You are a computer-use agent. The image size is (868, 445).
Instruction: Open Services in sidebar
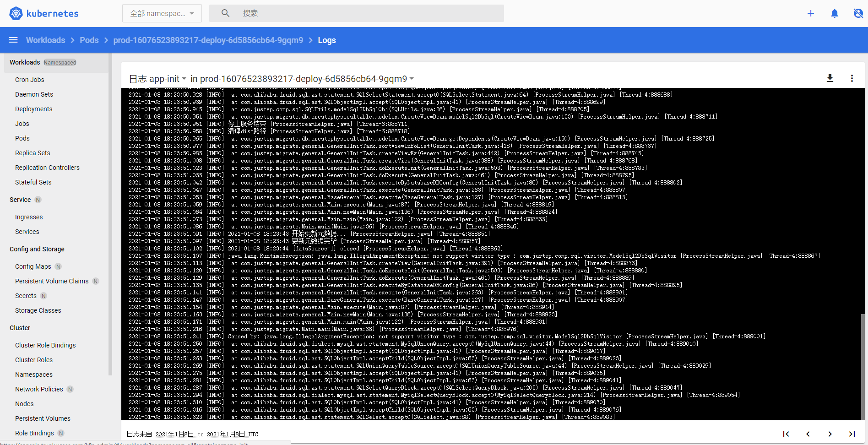tap(27, 232)
